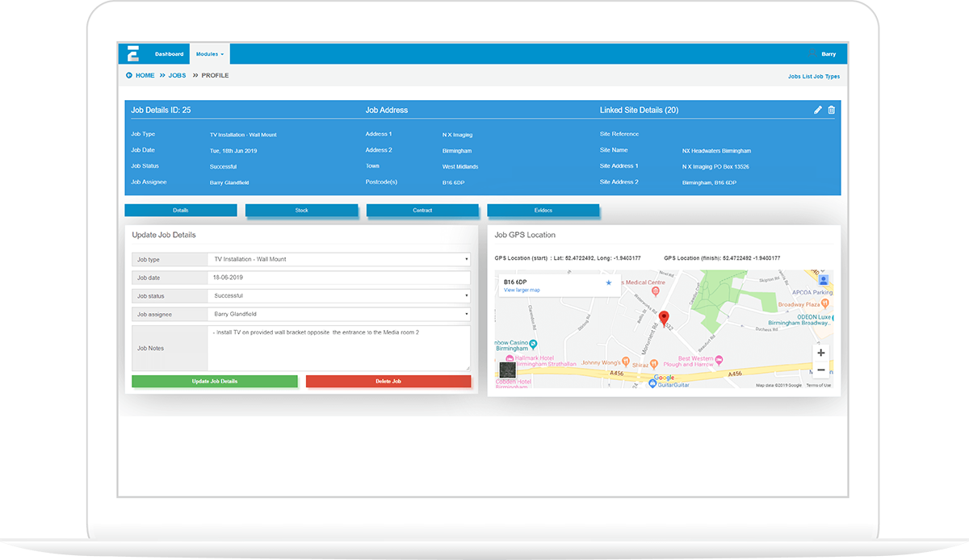Click inside the Job Notes text area
969x560 pixels.
(339, 347)
